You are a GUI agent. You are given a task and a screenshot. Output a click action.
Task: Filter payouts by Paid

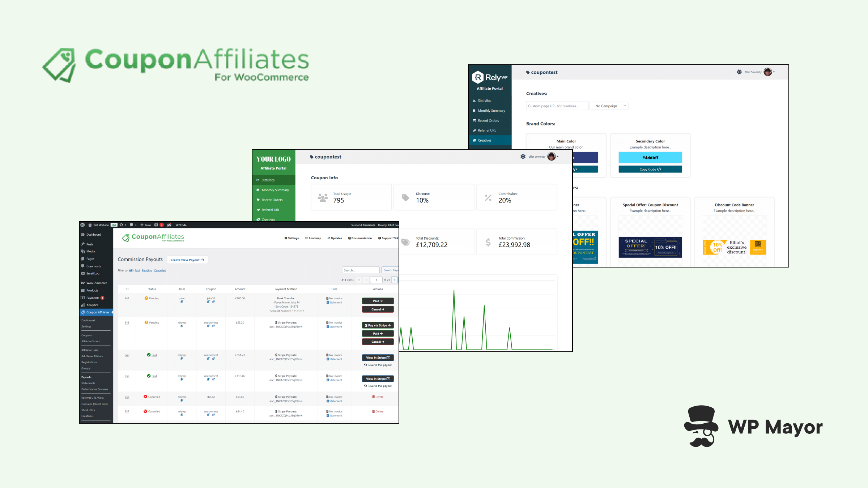coord(137,270)
